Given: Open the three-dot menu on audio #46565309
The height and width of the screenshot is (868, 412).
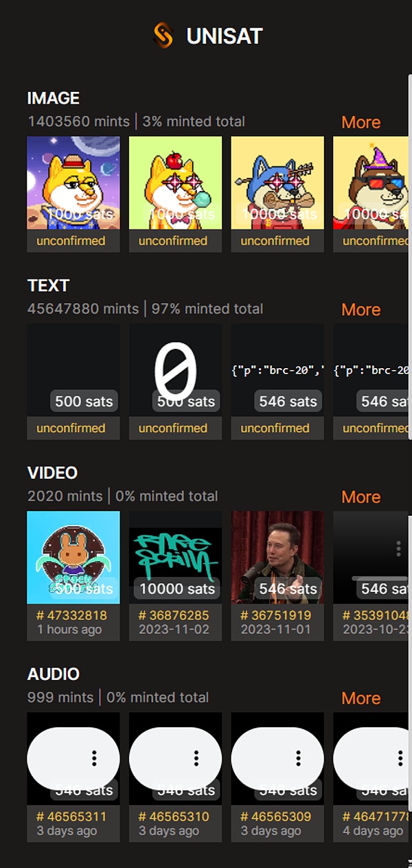Looking at the screenshot, I should click(x=298, y=758).
